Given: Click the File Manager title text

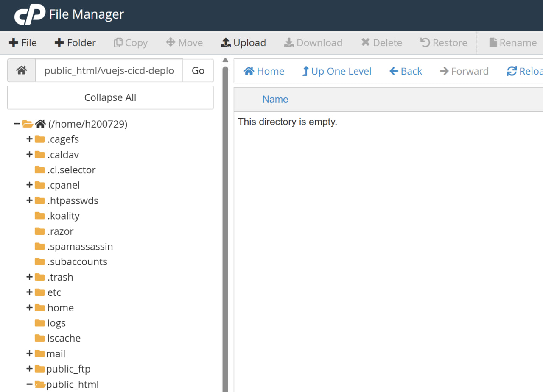Looking at the screenshot, I should tap(87, 14).
